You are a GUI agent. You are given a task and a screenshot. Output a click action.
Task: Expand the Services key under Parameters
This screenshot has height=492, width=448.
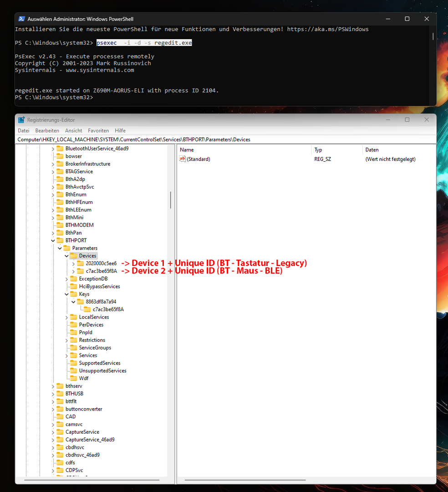pyautogui.click(x=66, y=356)
